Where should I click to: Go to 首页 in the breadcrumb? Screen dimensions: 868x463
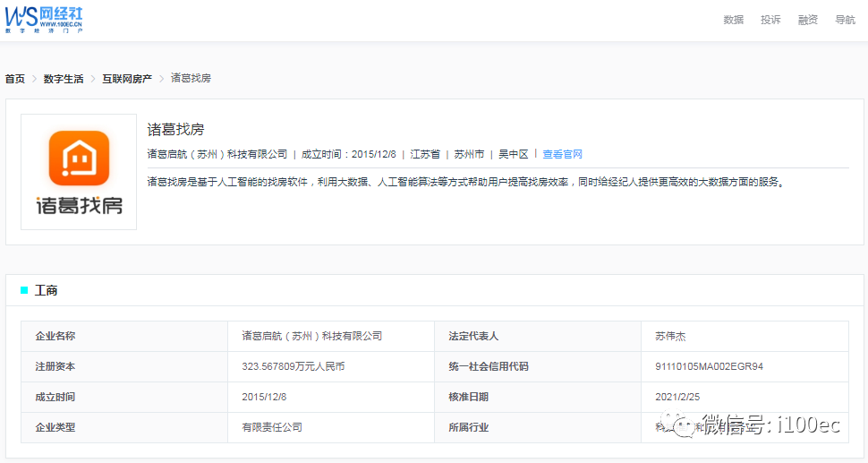click(x=15, y=79)
